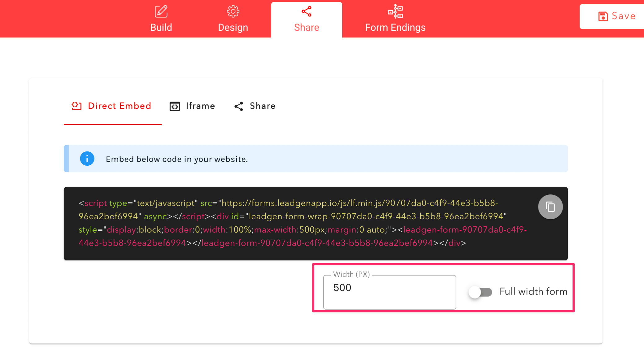Click into the Width (PX) field
Viewport: 644px width, 353px height.
[x=389, y=292]
